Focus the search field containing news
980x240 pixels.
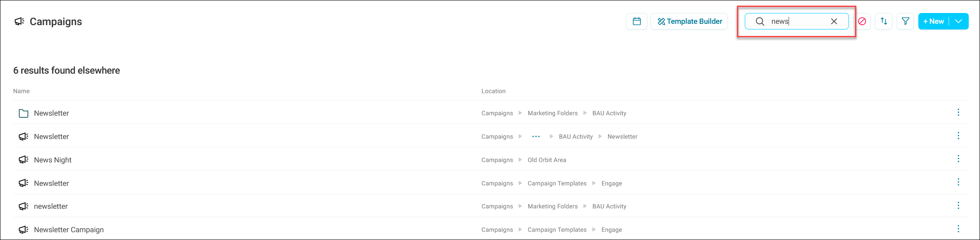click(797, 21)
